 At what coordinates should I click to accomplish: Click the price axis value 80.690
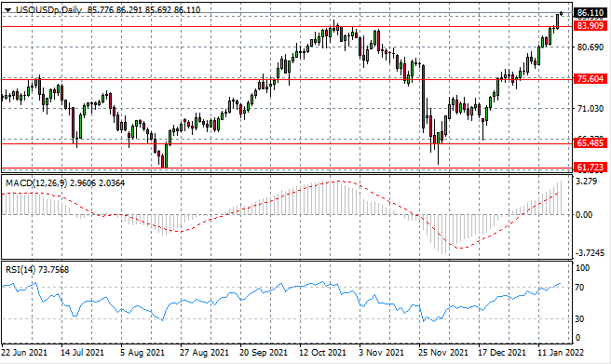click(x=591, y=47)
